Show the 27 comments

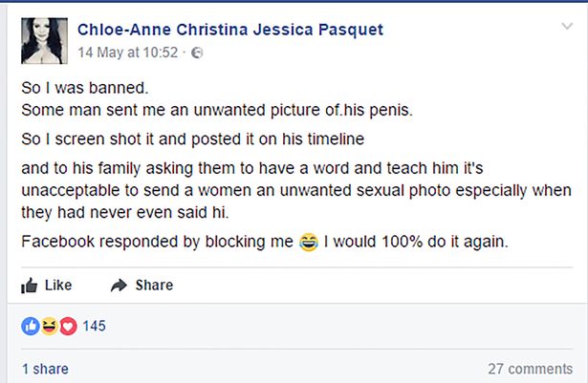tap(530, 369)
